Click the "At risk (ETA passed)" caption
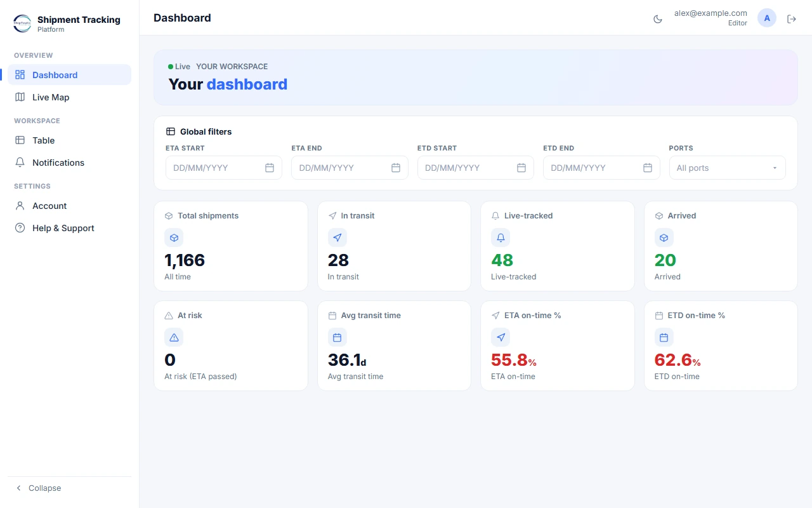This screenshot has width=812, height=508. click(x=200, y=377)
